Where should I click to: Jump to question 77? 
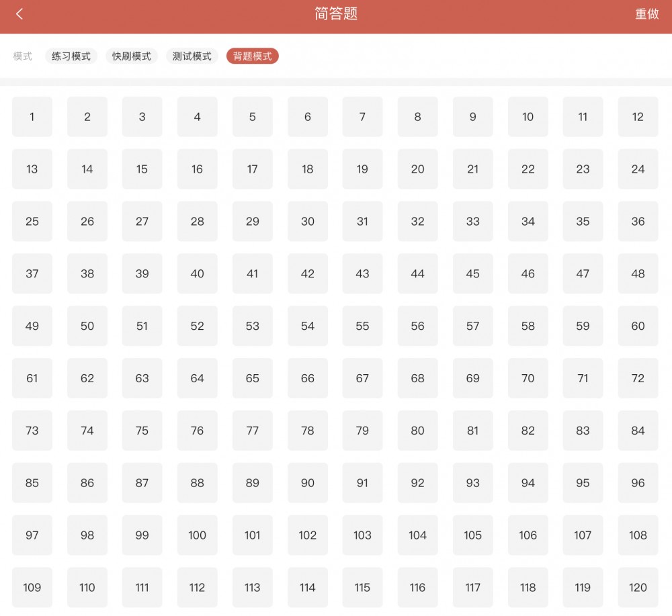tap(253, 430)
